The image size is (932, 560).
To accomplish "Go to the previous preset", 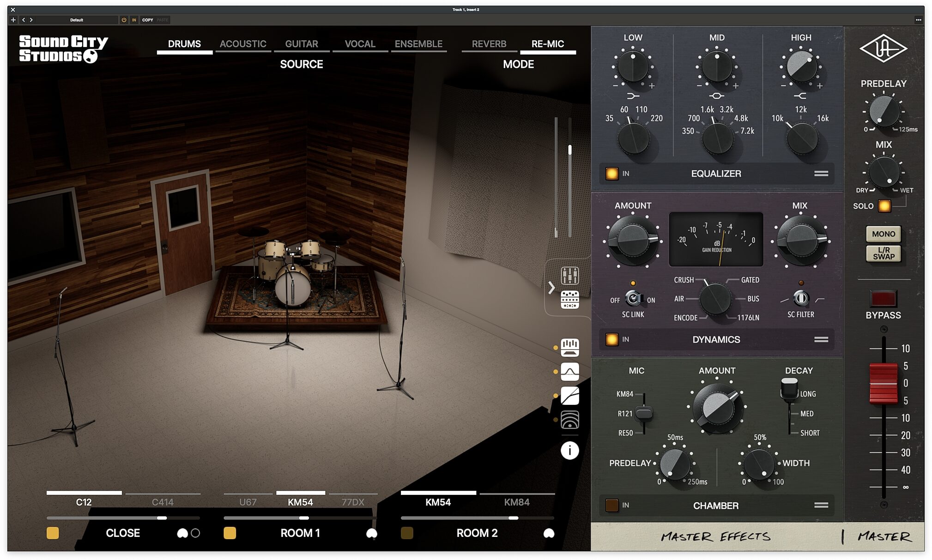I will [24, 20].
